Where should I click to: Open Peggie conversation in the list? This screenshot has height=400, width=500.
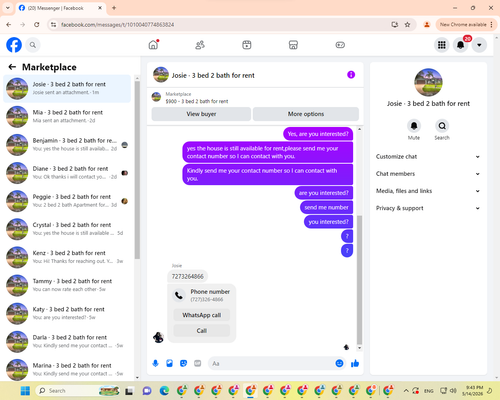pyautogui.click(x=67, y=201)
